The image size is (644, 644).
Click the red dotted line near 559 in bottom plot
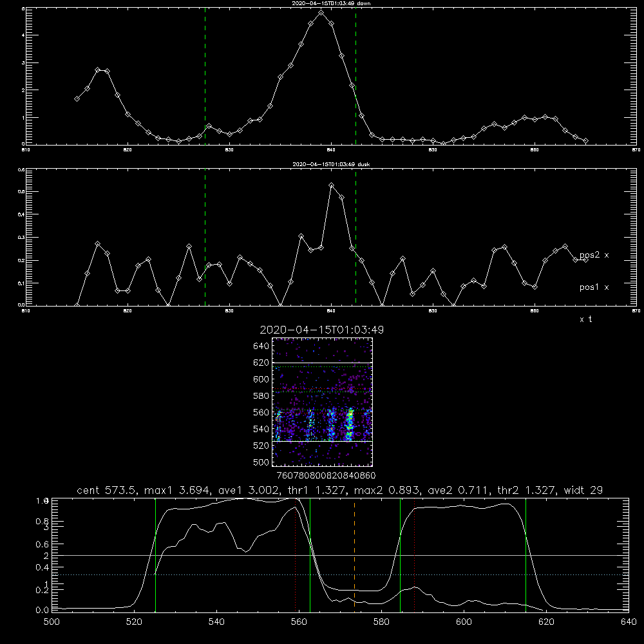pyautogui.click(x=296, y=555)
